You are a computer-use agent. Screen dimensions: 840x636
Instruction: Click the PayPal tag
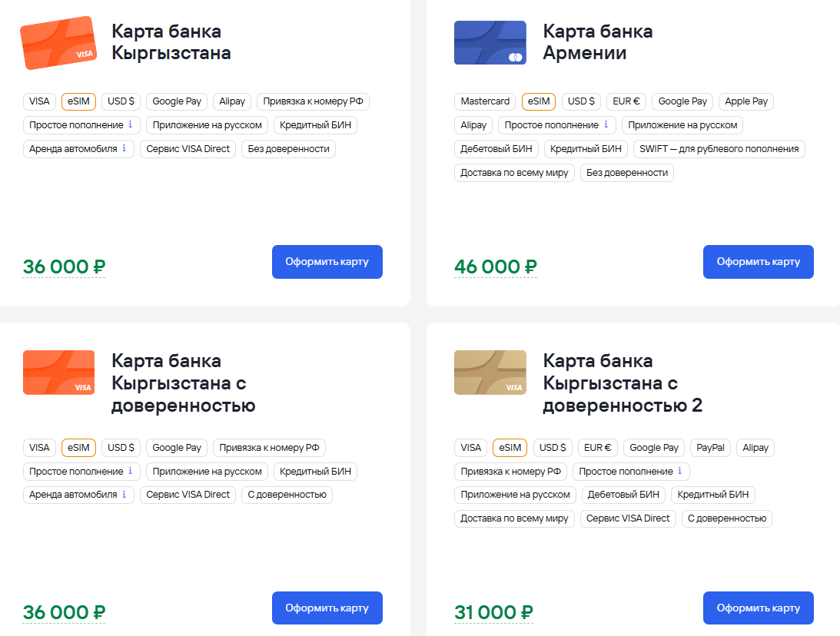pyautogui.click(x=710, y=448)
